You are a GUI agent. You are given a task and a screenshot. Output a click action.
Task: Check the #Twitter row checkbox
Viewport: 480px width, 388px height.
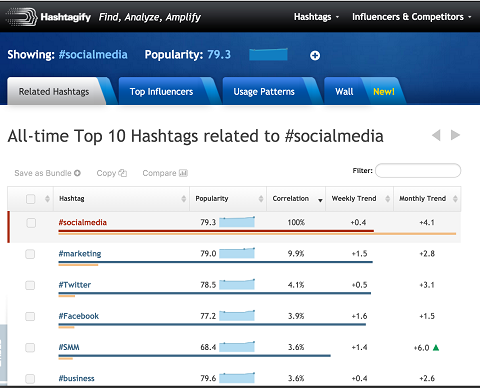(30, 285)
